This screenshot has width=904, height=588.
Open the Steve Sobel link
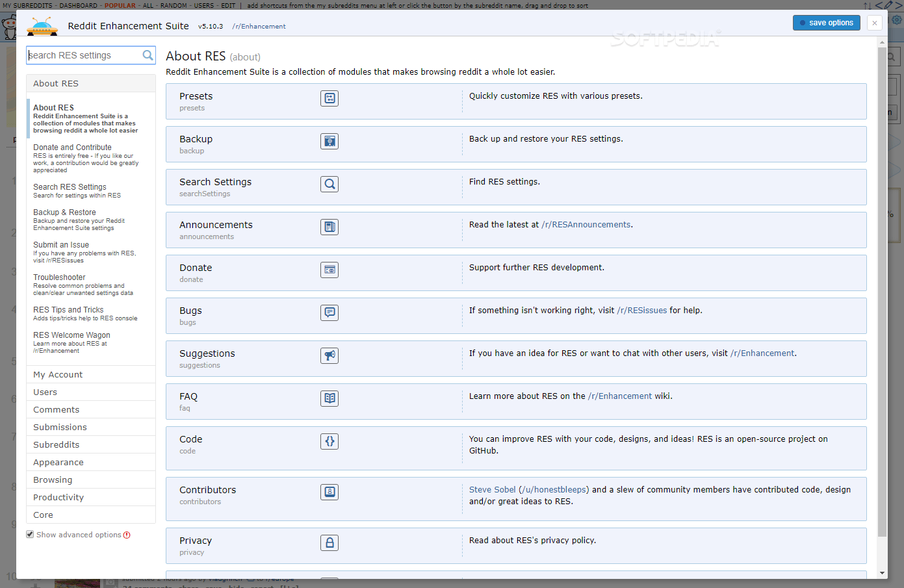coord(492,490)
